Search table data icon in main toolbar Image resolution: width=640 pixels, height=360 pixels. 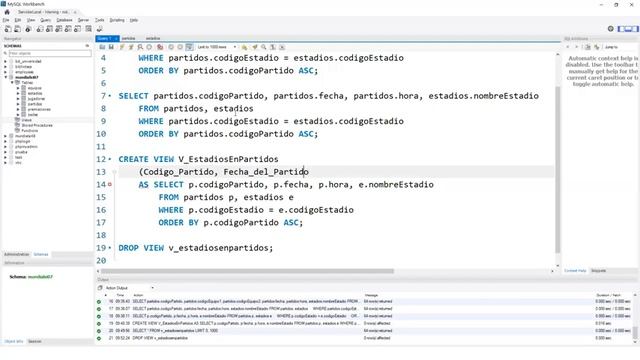pos(89,29)
